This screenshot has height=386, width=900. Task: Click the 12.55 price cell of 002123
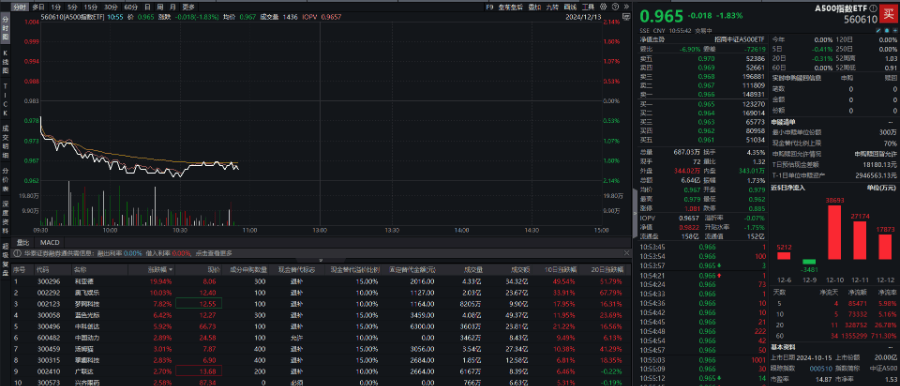pos(199,303)
